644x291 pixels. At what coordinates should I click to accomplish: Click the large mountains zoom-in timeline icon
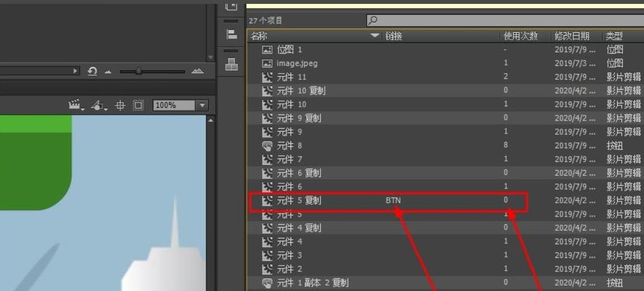(197, 71)
